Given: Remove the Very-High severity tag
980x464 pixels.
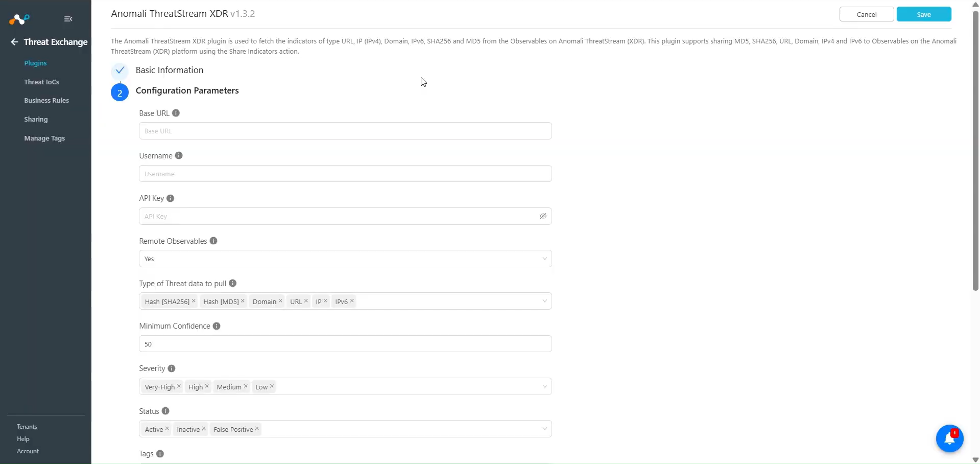Looking at the screenshot, I should point(179,386).
